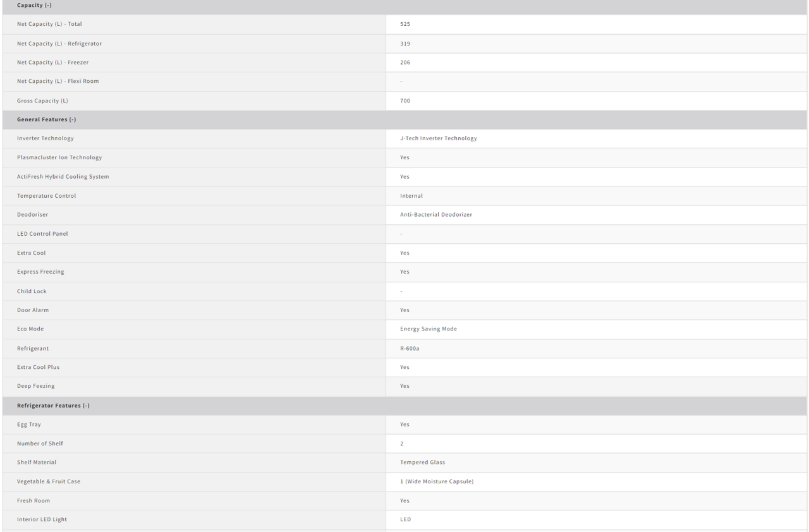809x532 pixels.
Task: Collapse the Capacity section header
Action: [34, 5]
